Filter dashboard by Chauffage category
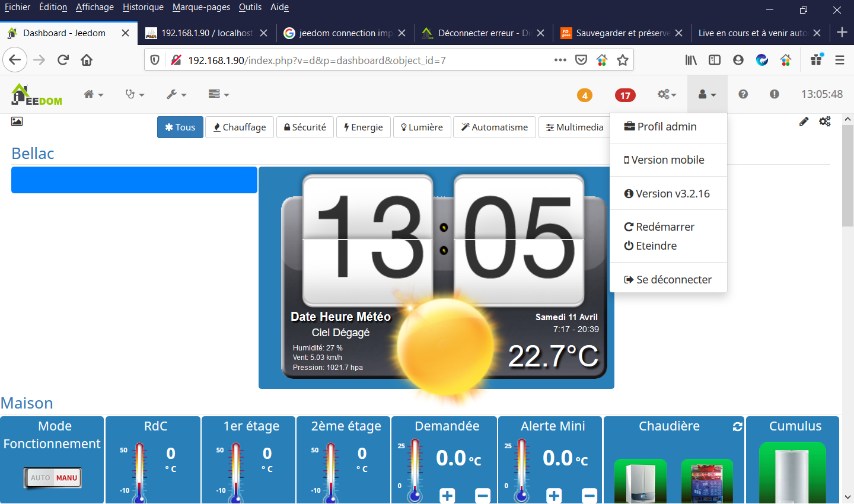This screenshot has height=504, width=854. pyautogui.click(x=240, y=127)
